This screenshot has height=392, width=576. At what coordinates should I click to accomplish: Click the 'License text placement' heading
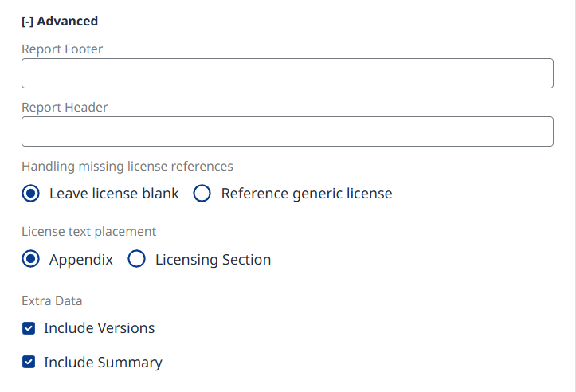point(88,232)
